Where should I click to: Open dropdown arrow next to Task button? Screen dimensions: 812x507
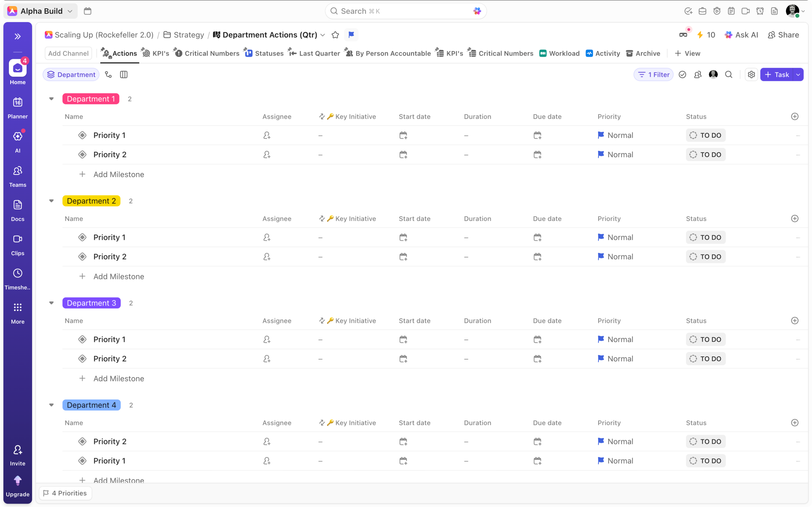pyautogui.click(x=798, y=74)
